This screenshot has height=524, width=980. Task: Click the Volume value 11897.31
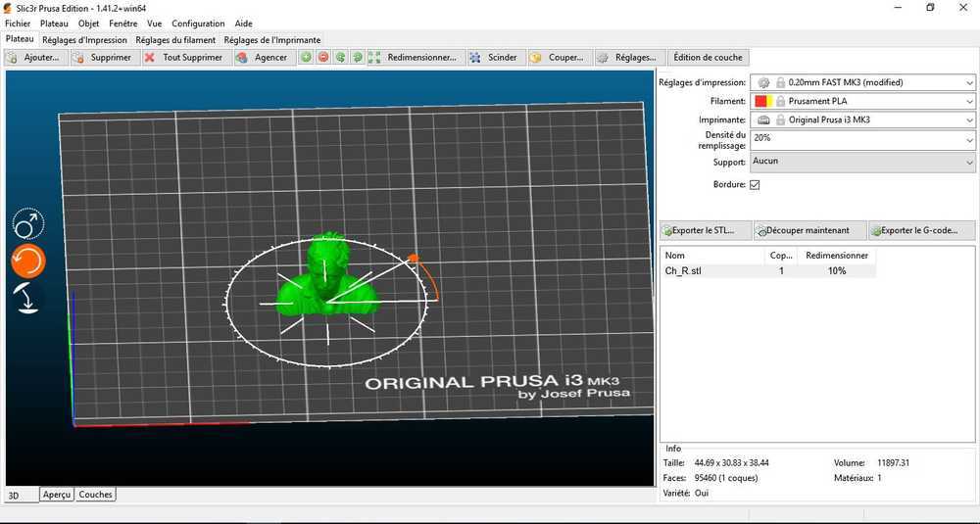pos(893,463)
